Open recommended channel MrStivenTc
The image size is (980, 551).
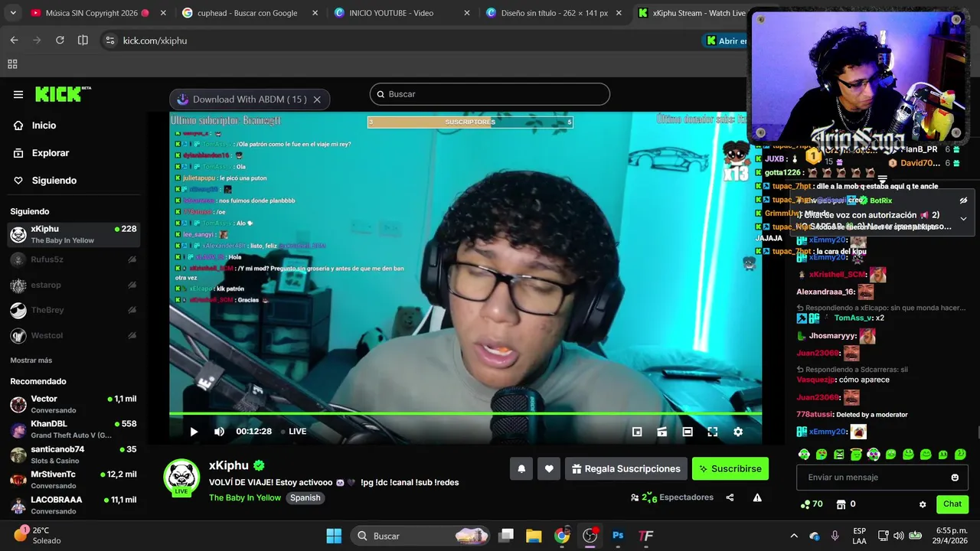[x=73, y=480]
